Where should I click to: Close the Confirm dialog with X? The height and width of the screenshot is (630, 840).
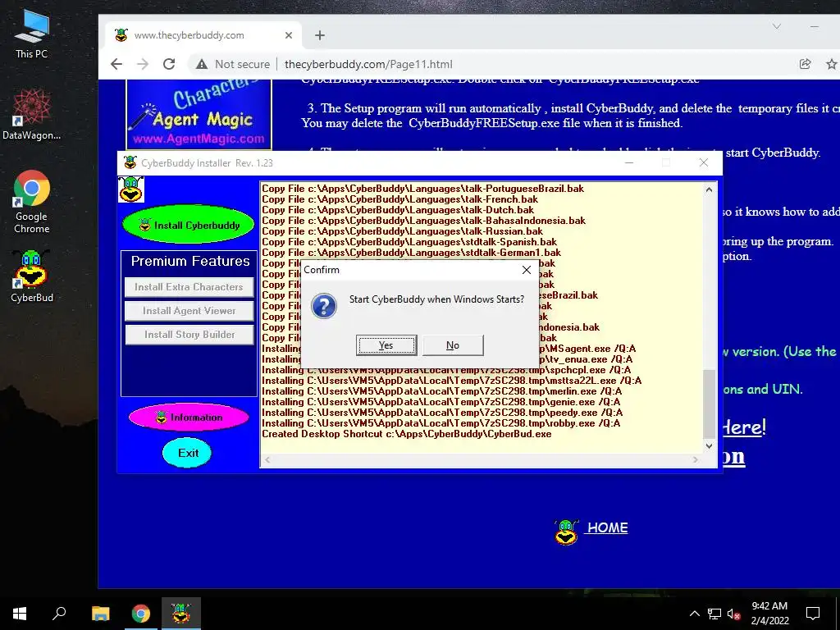pyautogui.click(x=527, y=270)
